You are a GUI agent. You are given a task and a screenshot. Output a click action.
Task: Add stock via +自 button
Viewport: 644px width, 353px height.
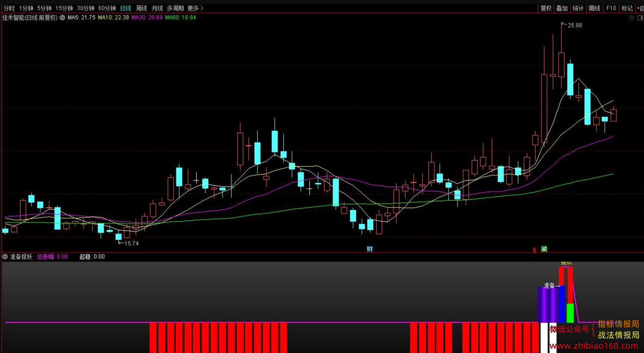640,8
